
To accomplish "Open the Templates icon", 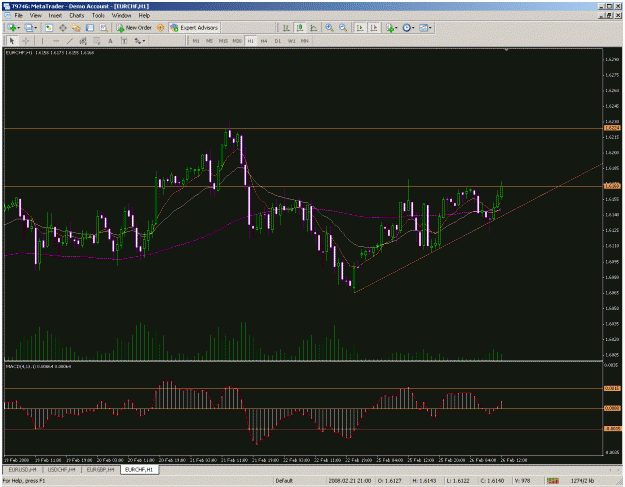I will tap(423, 28).
